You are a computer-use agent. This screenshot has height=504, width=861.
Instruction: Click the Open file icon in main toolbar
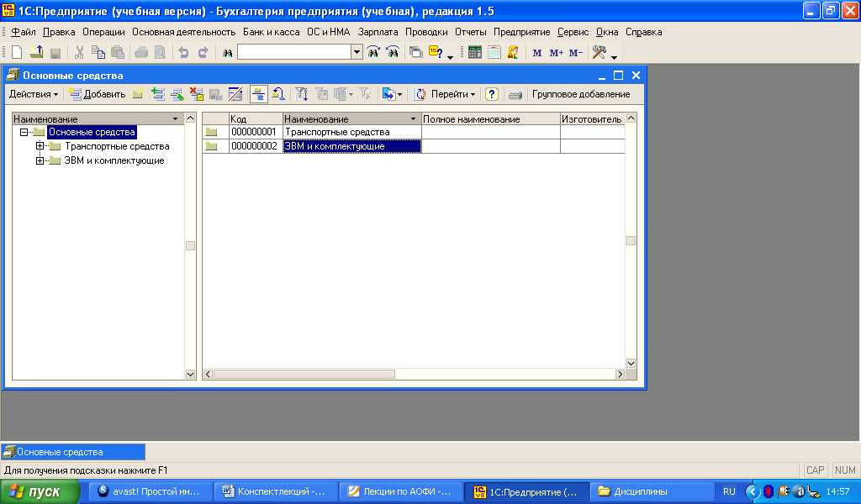tap(36, 52)
